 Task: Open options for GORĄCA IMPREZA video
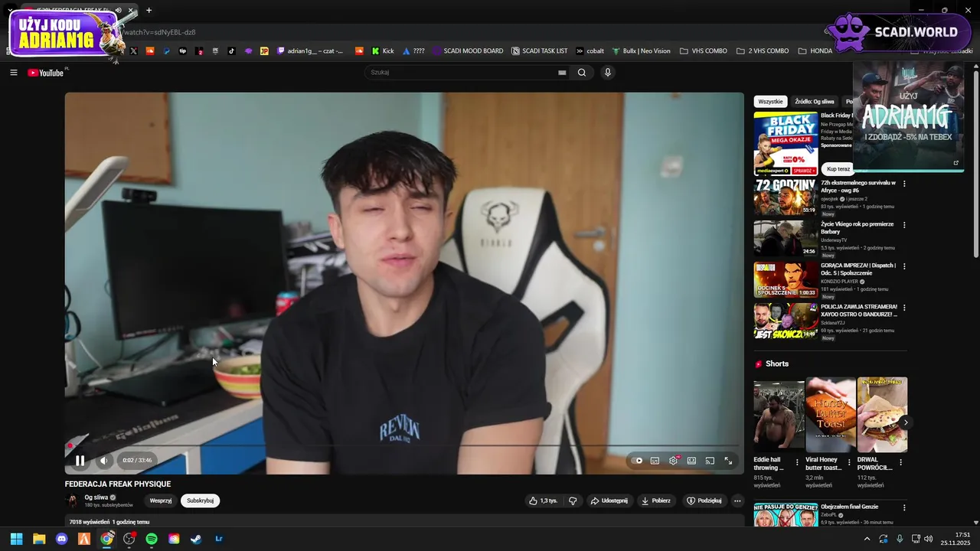[904, 266]
